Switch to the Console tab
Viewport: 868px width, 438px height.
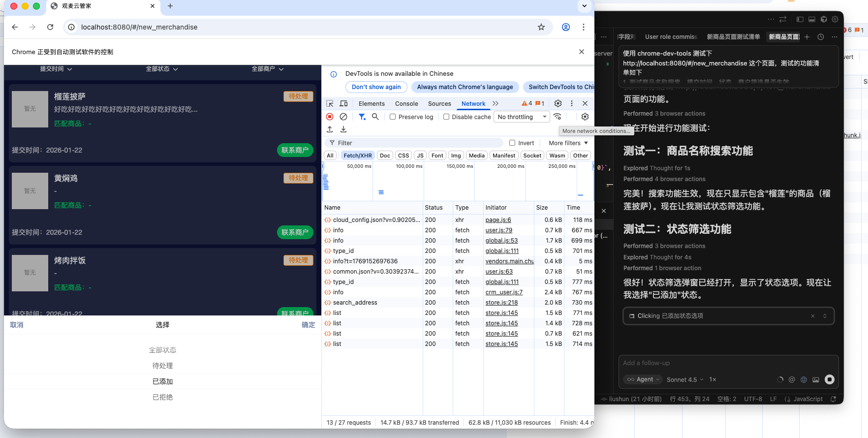[406, 104]
